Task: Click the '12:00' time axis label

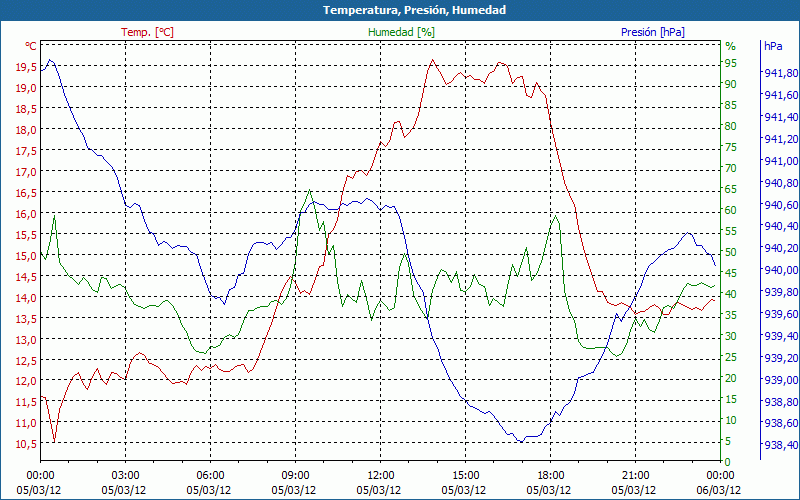Action: point(381,476)
